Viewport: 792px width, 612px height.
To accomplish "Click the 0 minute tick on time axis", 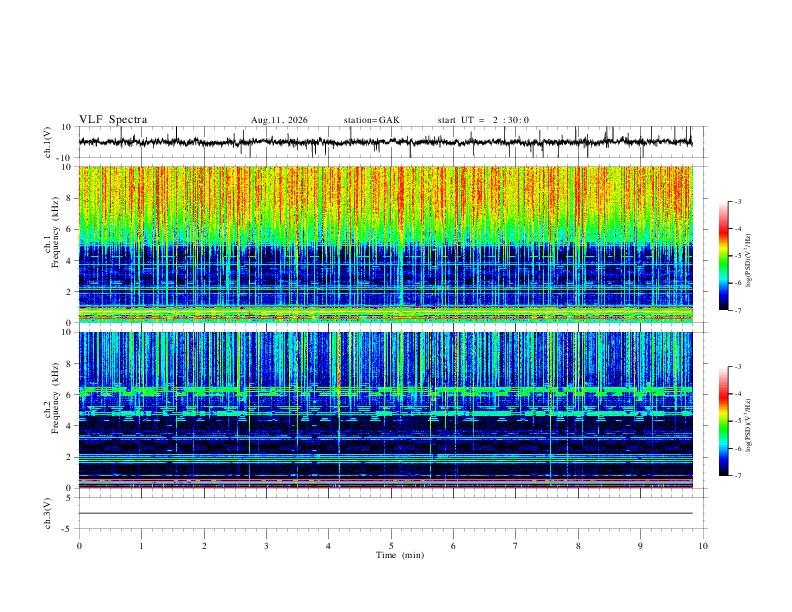I will tap(79, 546).
